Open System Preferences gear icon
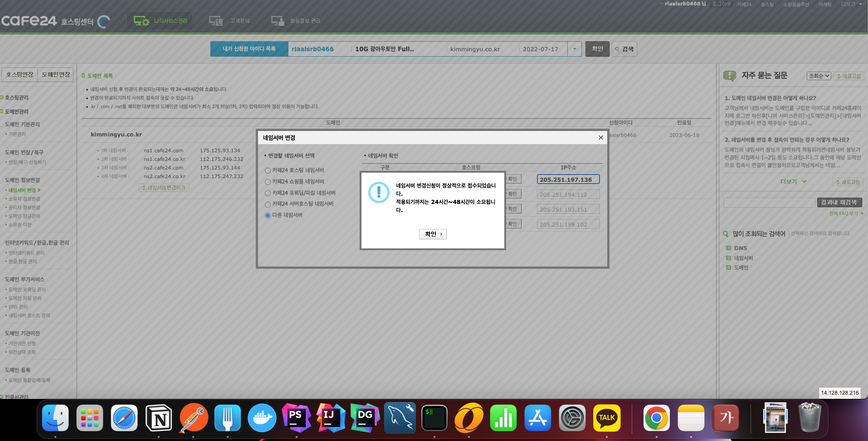Viewport: 868px width, 441px height. [572, 418]
